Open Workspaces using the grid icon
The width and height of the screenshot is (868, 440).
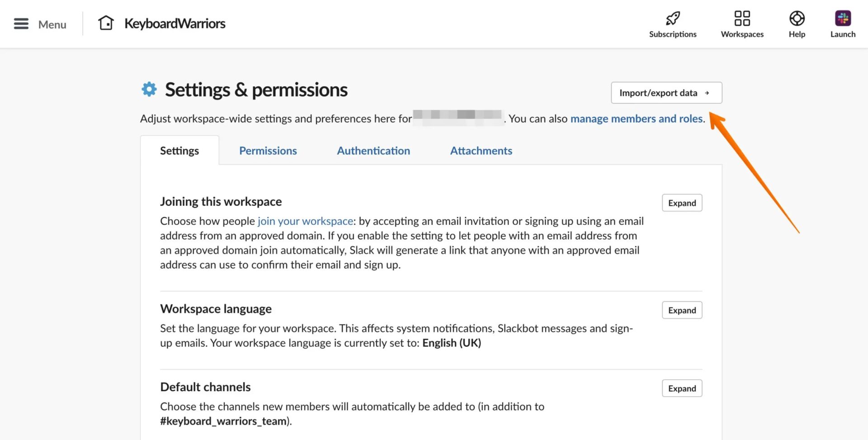point(741,19)
